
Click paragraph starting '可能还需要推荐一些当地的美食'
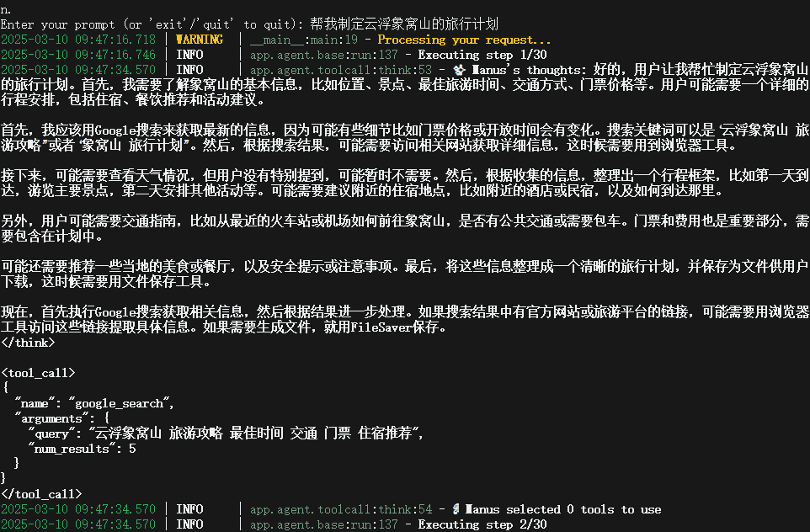coord(405,274)
